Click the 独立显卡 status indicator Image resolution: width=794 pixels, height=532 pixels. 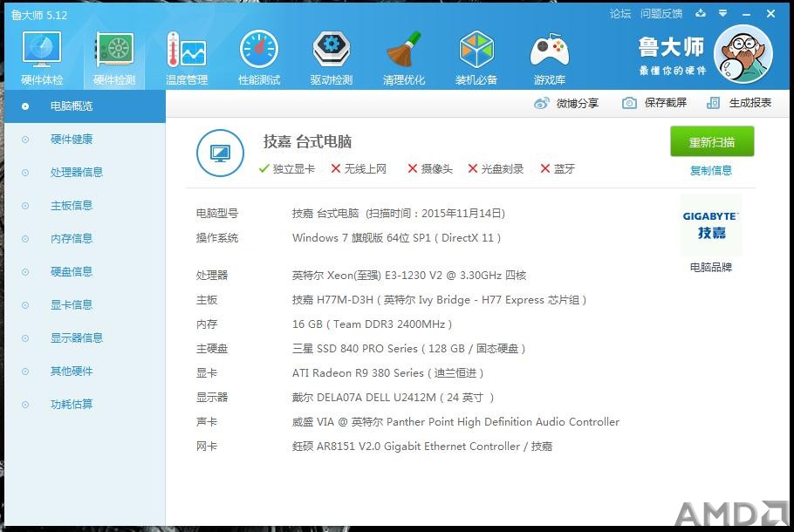pyautogui.click(x=286, y=169)
